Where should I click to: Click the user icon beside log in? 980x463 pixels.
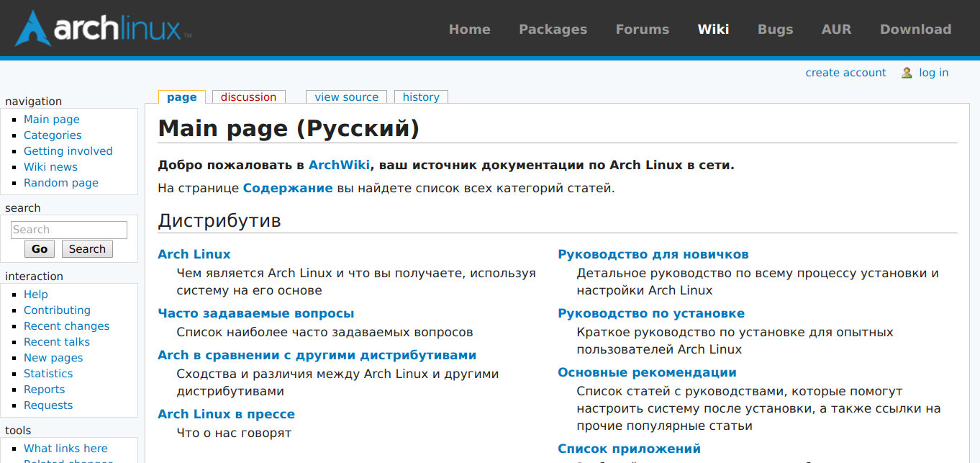click(x=907, y=73)
